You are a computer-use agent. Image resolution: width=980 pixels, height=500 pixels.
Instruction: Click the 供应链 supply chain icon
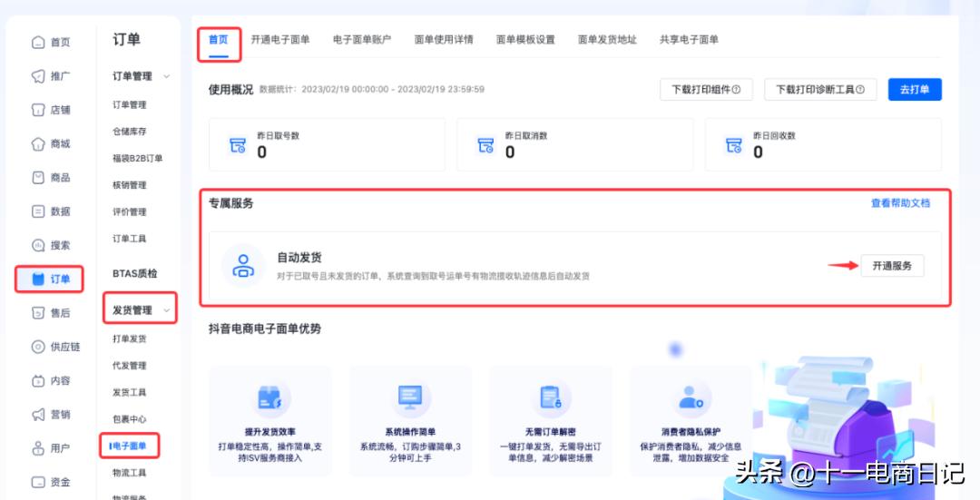(38, 347)
